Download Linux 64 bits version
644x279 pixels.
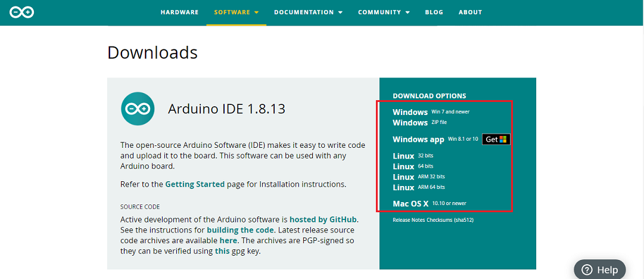point(413,166)
